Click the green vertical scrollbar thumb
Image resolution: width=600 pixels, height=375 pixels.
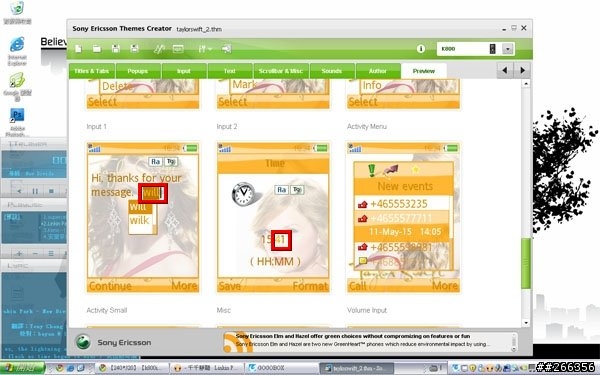pos(526,263)
